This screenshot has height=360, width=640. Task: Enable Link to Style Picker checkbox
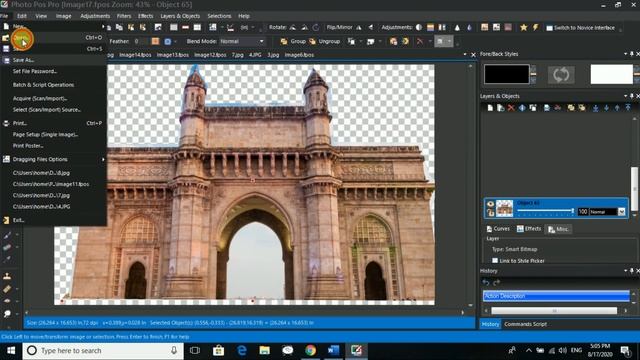[x=495, y=260]
